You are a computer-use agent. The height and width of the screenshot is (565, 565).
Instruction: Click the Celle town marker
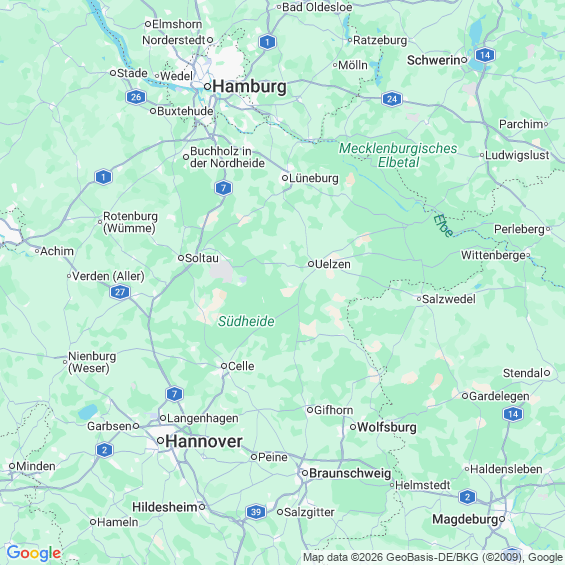click(224, 366)
